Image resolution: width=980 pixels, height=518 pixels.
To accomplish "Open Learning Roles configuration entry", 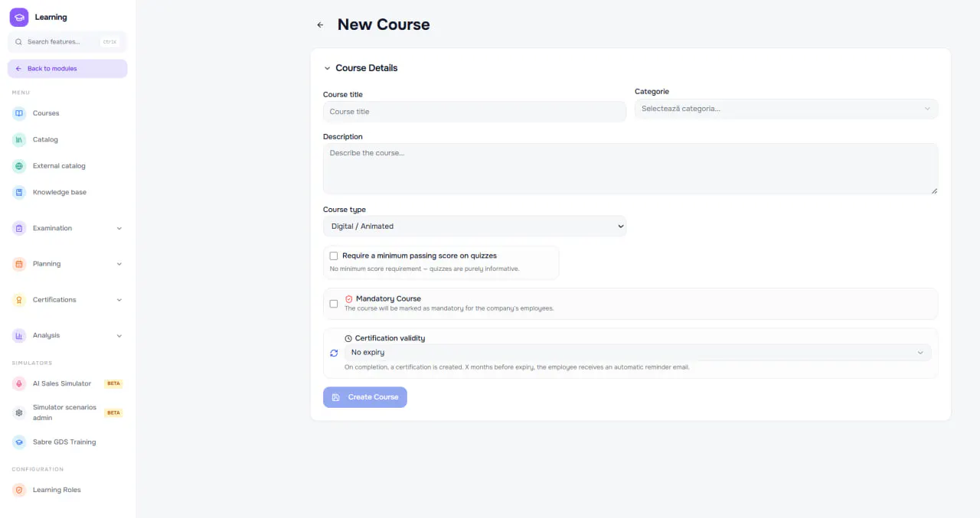I will pos(67,490).
